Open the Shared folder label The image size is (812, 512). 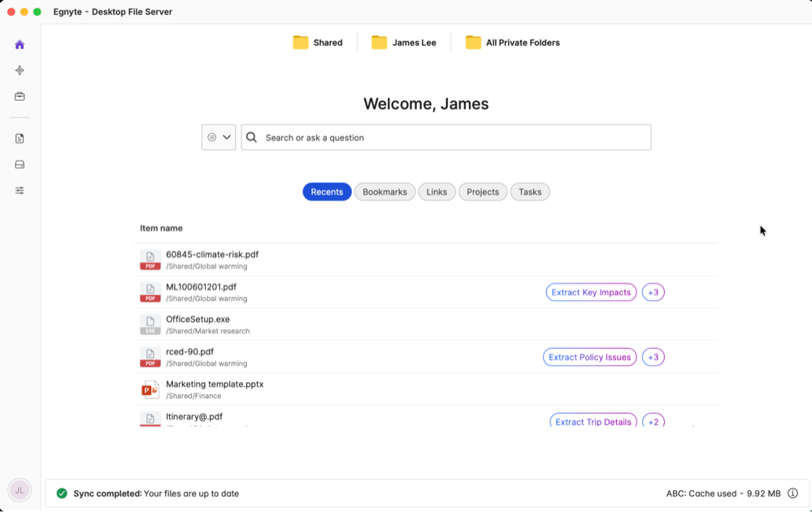pyautogui.click(x=328, y=42)
